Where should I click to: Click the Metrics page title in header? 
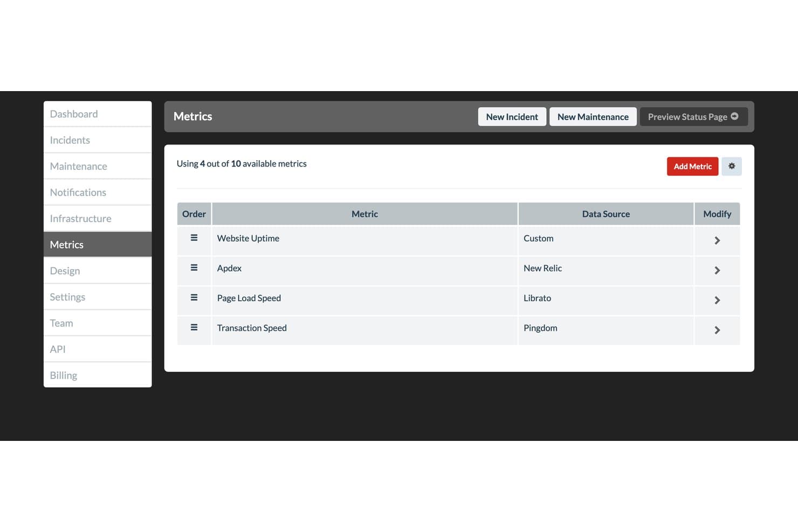pos(193,116)
